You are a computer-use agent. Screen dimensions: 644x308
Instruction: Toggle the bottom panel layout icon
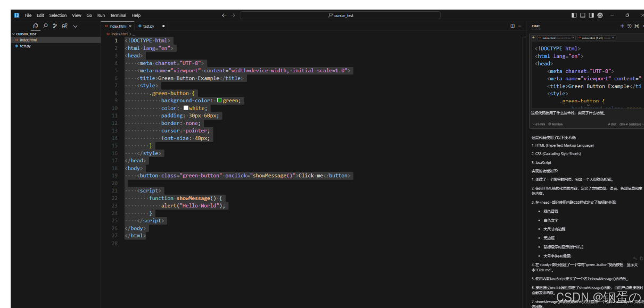[583, 15]
